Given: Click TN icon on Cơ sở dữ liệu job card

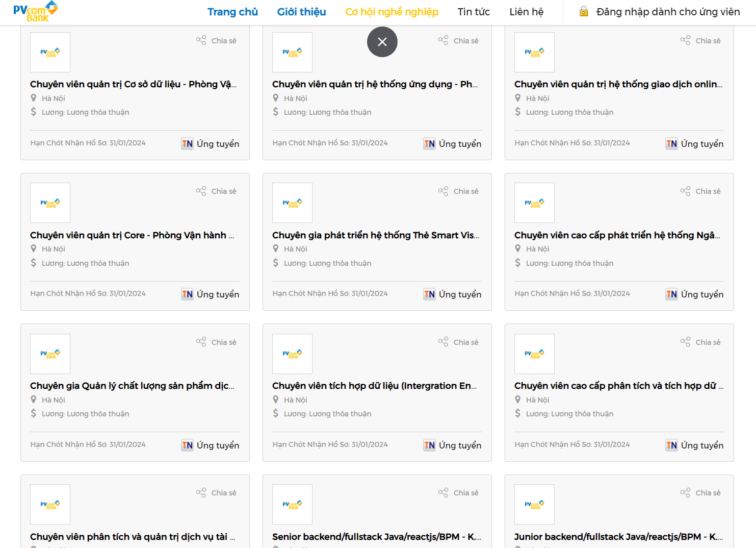Looking at the screenshot, I should pyautogui.click(x=188, y=144).
